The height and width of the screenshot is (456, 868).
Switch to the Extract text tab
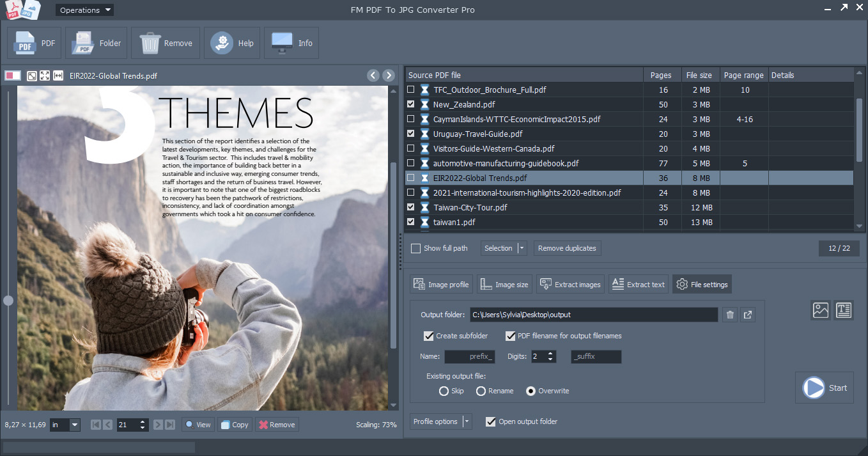point(638,284)
